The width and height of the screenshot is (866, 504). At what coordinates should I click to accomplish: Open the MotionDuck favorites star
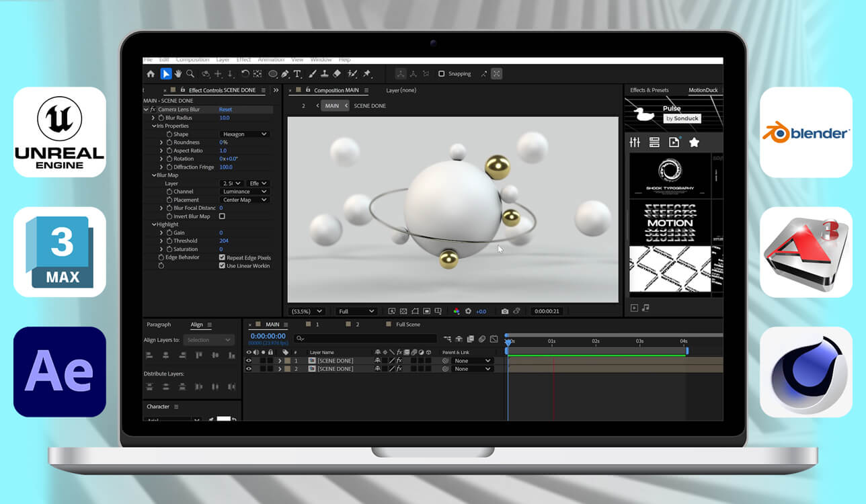695,142
